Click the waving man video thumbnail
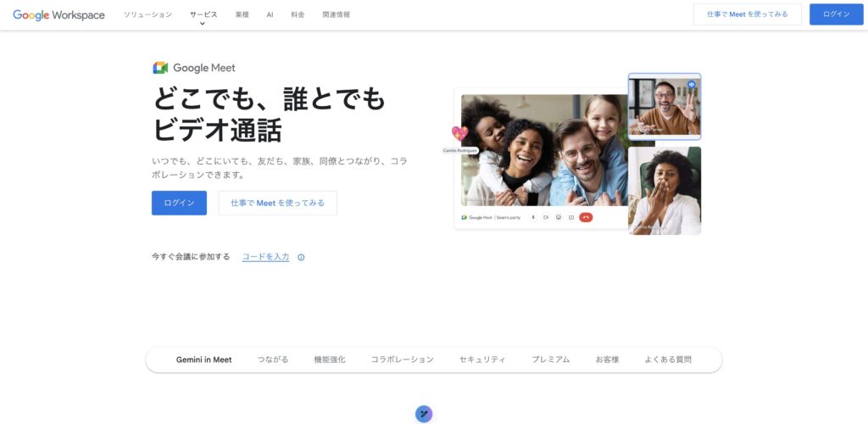 point(664,107)
